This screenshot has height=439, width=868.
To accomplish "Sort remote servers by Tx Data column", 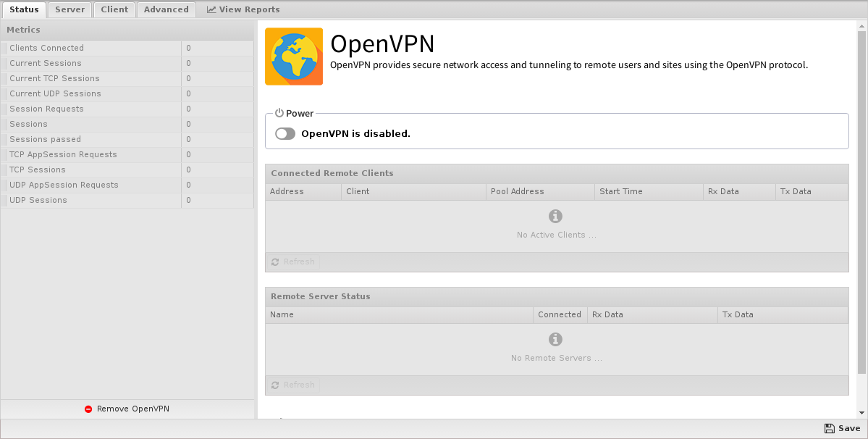I will [783, 315].
